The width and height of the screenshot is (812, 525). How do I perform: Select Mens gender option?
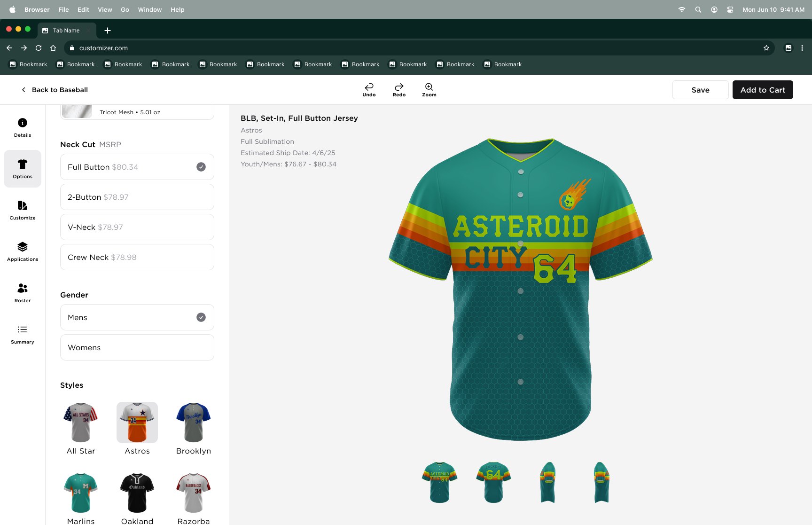137,317
